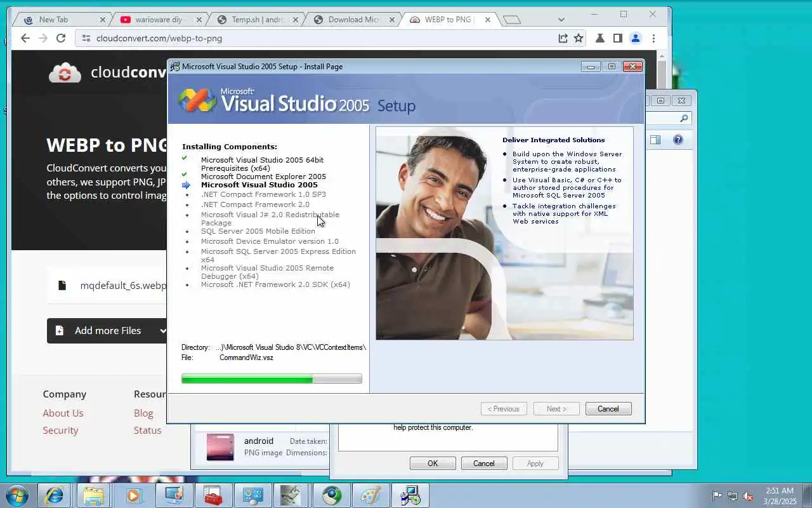
Task: Open Blog link in footer
Action: (143, 413)
